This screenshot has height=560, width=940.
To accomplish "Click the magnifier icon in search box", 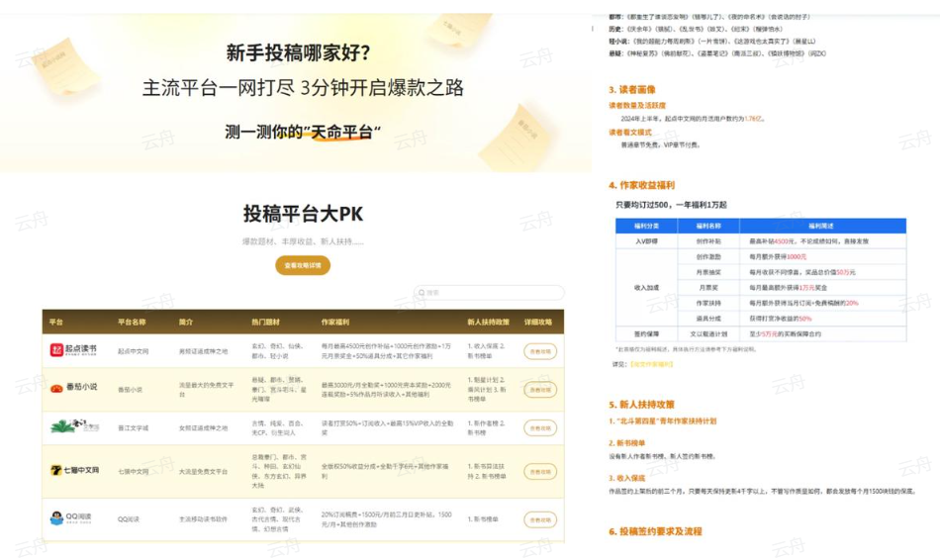I will pyautogui.click(x=422, y=293).
